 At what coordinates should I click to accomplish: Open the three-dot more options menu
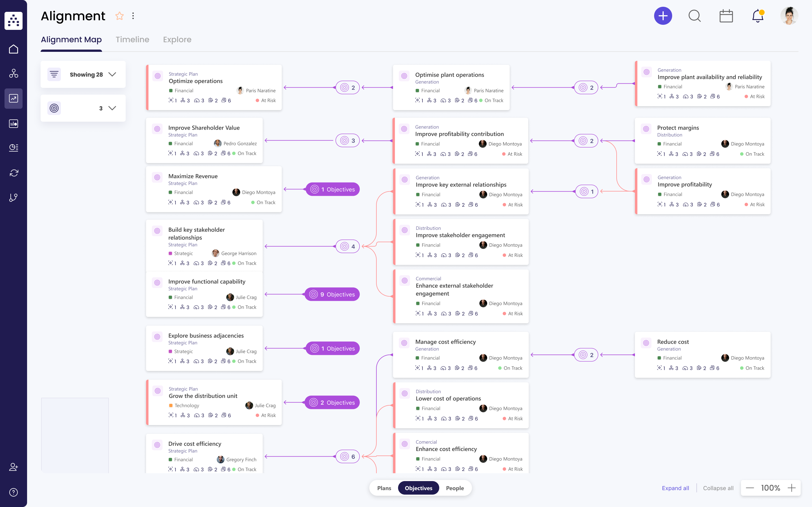tap(133, 16)
